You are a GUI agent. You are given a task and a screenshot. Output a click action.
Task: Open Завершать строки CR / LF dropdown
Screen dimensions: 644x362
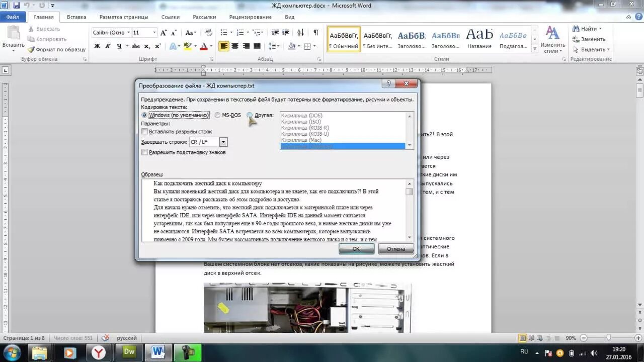[x=223, y=142]
